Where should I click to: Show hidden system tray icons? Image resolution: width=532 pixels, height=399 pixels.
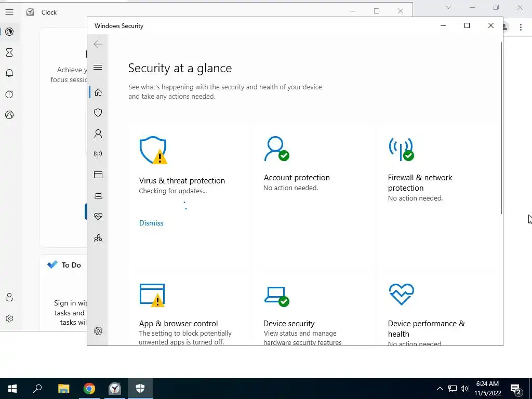click(440, 389)
